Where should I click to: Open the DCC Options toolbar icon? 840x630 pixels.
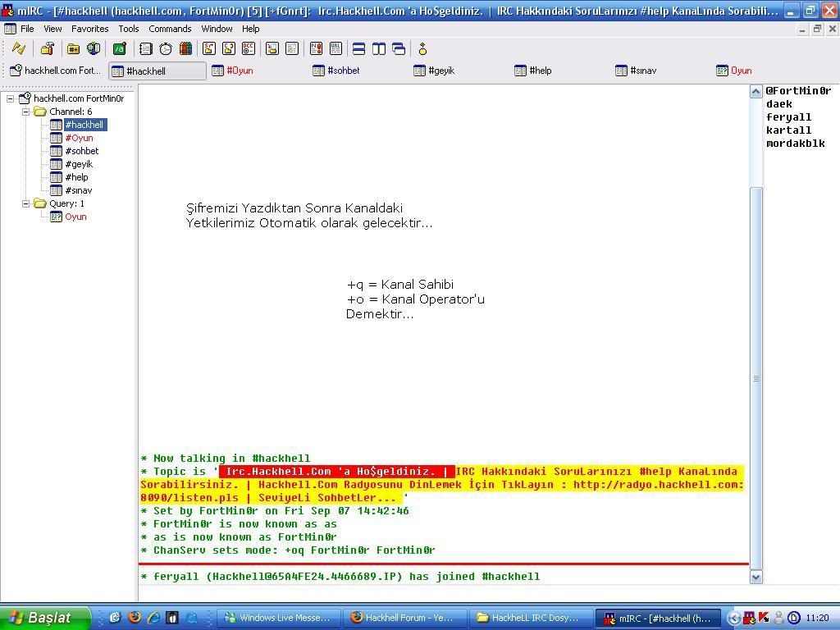[x=249, y=49]
